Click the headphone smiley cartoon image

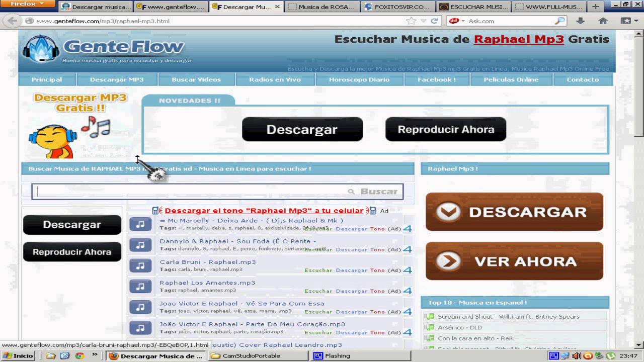coord(53,141)
